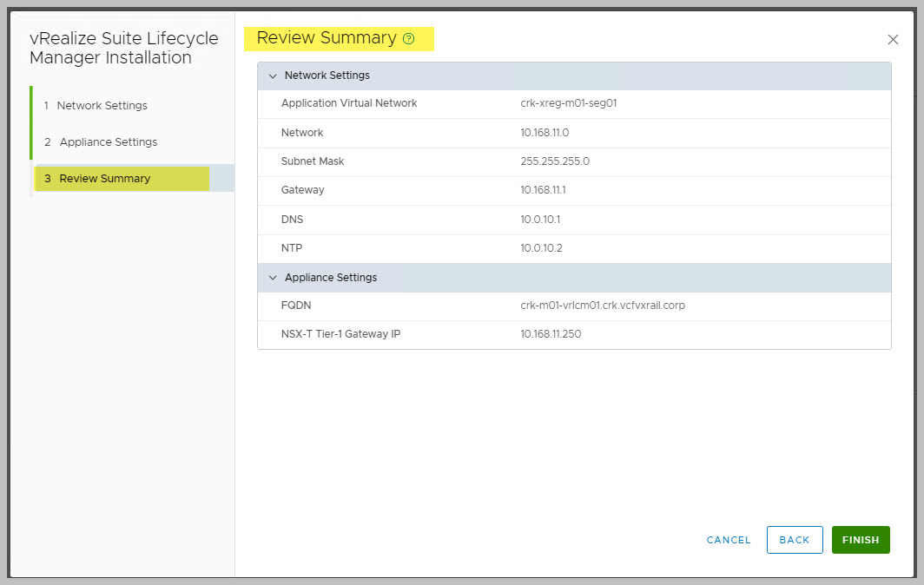Image resolution: width=924 pixels, height=585 pixels.
Task: Click the green Finish button
Action: pos(860,540)
